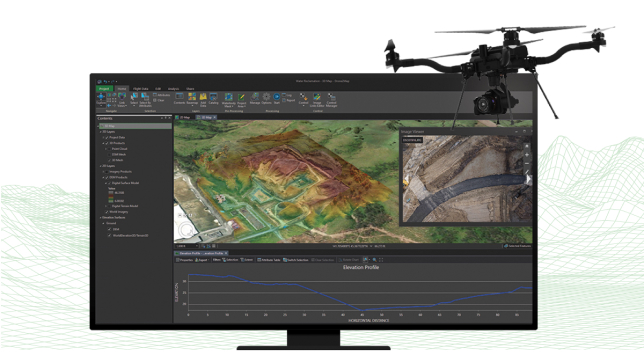Open the Attribute Table button
The height and width of the screenshot is (363, 644).
tap(269, 260)
